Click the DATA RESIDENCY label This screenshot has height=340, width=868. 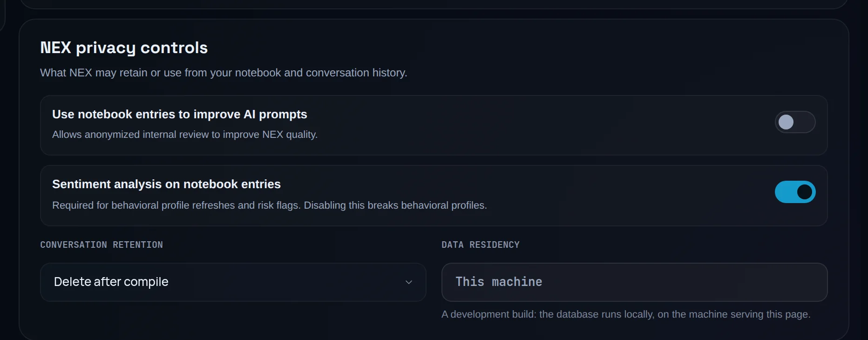481,245
